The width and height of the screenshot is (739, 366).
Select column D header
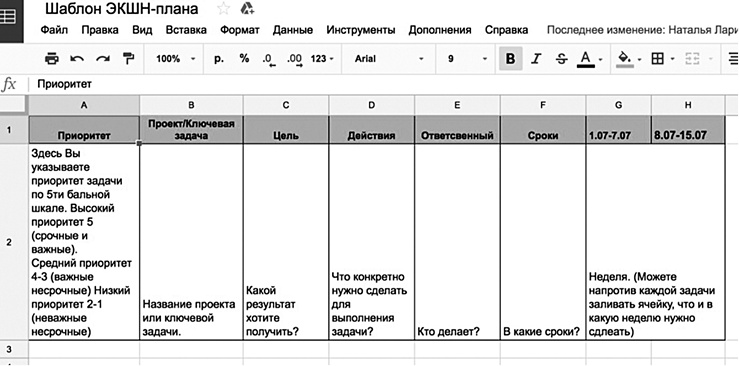[371, 106]
